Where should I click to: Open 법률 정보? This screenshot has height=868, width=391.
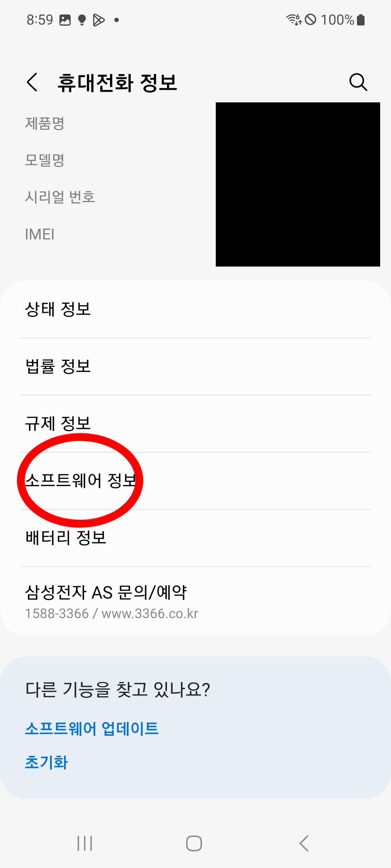(195, 367)
